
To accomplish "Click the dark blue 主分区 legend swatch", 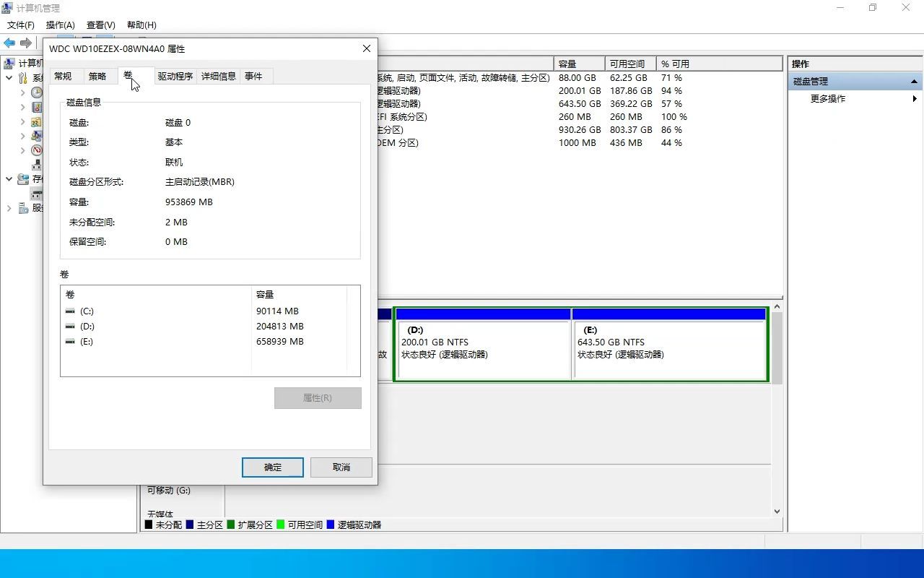I will tap(190, 525).
